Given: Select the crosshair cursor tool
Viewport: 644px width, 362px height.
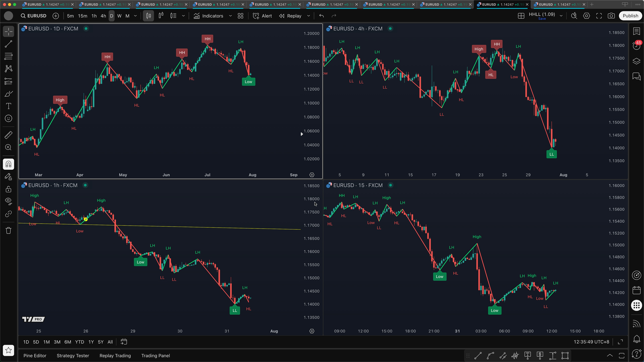Looking at the screenshot, I should pyautogui.click(x=9, y=32).
